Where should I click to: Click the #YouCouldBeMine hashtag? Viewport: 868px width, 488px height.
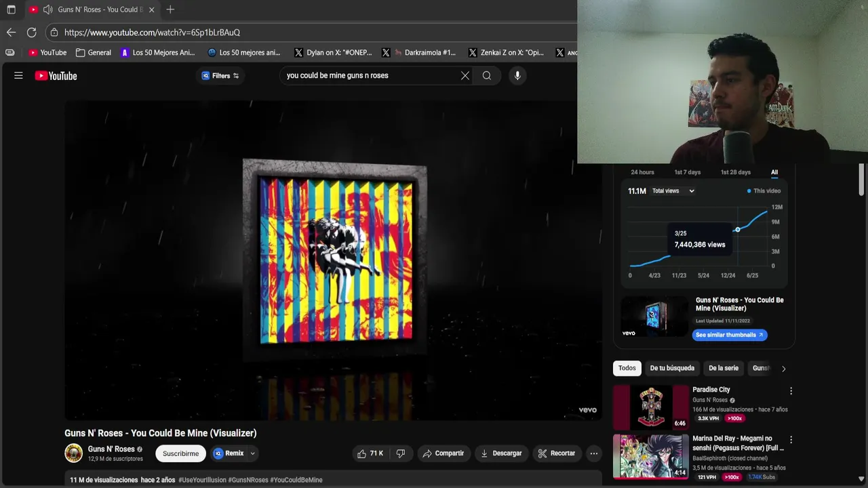point(296,480)
